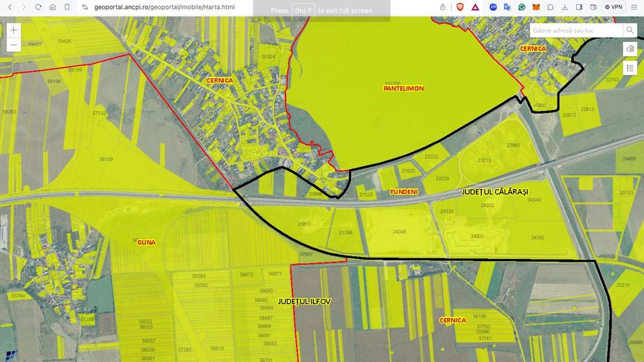
Task: Open site settings next to URL
Action: (84, 7)
